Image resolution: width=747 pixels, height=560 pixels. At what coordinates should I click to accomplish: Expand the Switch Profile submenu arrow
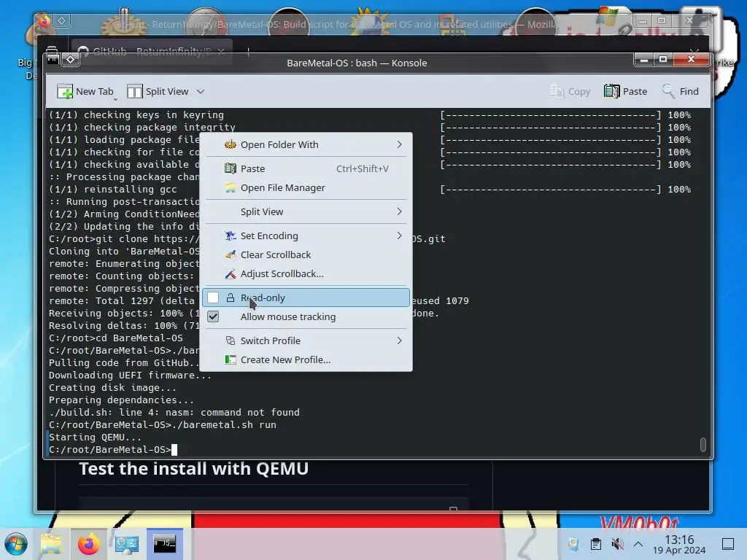tap(399, 341)
